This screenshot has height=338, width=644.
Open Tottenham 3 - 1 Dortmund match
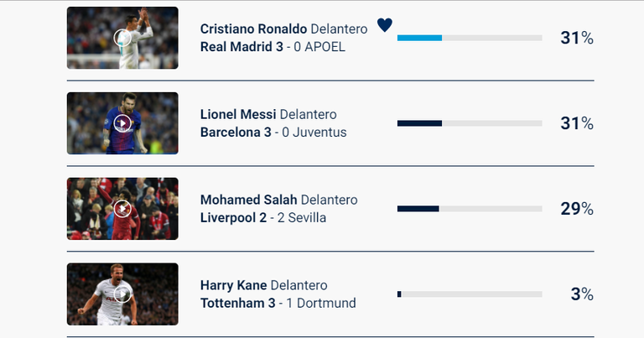coord(278,303)
